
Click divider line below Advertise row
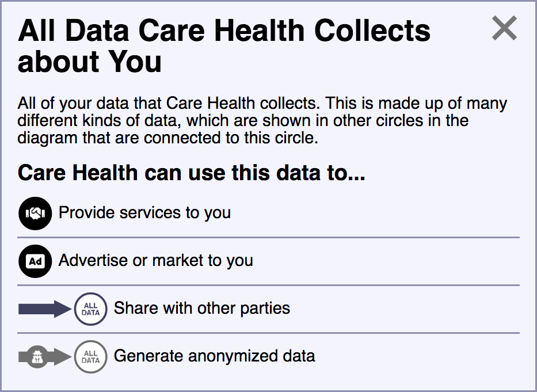coord(268,285)
